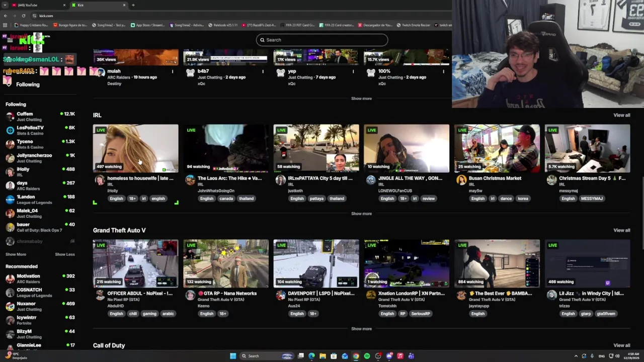Image resolution: width=644 pixels, height=362 pixels.
Task: Click the korea tag on Busan stream
Action: [x=523, y=199]
